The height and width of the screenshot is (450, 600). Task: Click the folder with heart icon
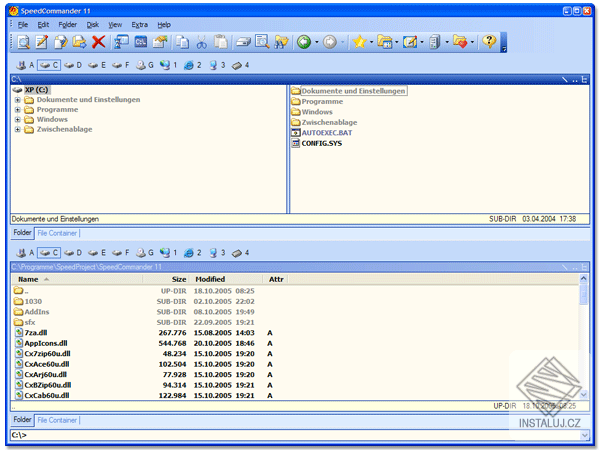(x=460, y=42)
